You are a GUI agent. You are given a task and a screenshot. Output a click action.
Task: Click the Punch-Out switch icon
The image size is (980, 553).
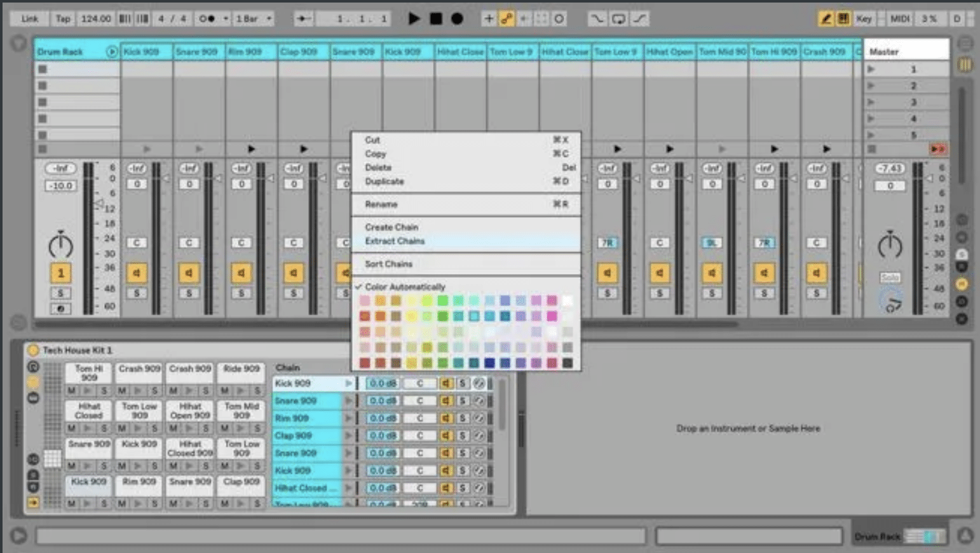pyautogui.click(x=640, y=18)
